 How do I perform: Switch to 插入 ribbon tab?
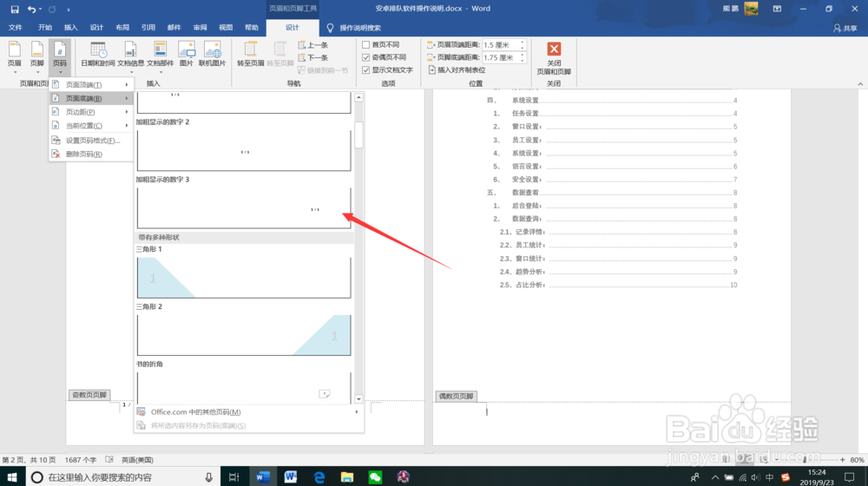click(71, 28)
